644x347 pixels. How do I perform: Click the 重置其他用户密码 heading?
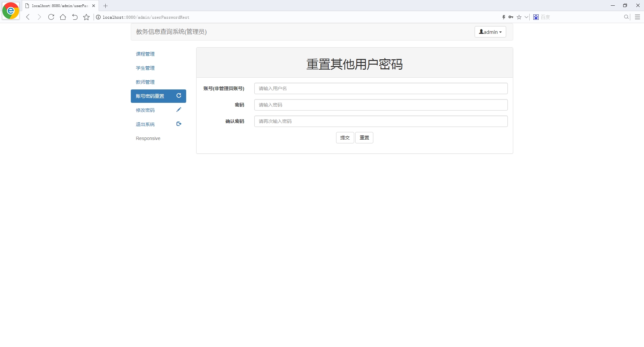[355, 64]
